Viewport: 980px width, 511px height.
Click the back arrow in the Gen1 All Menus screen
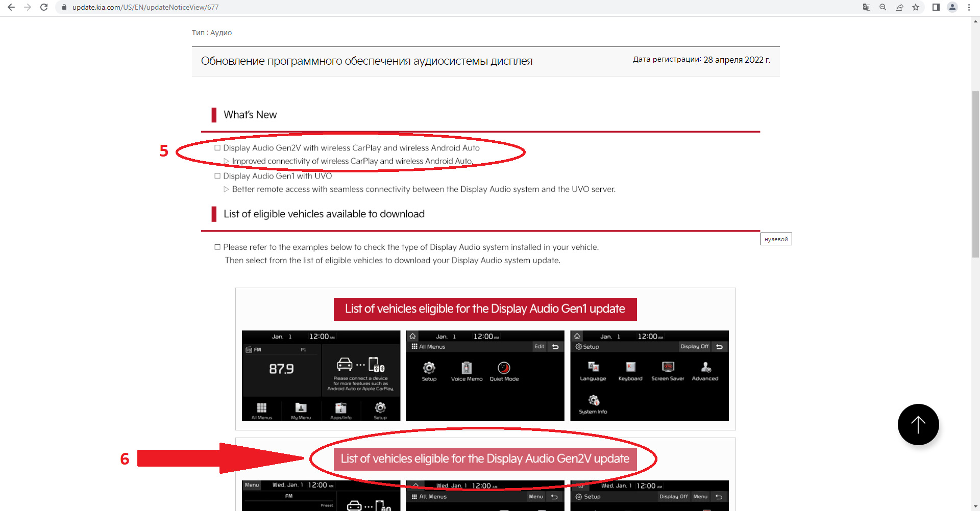[555, 347]
